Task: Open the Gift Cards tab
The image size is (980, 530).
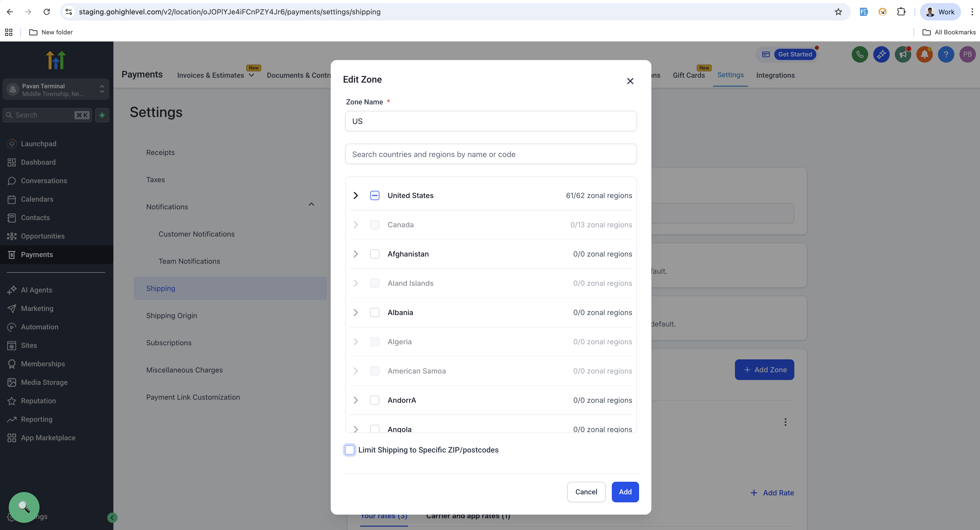Action: (x=688, y=75)
